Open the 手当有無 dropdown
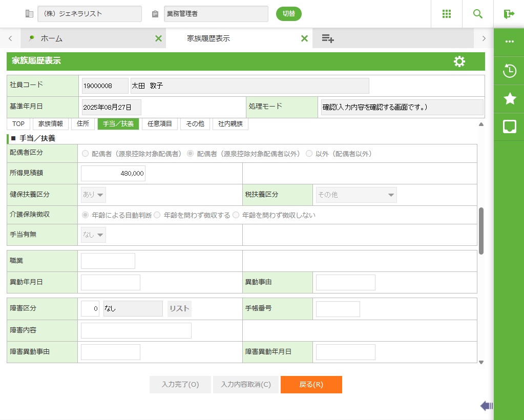Screen dimensions: 524x420 [94, 235]
